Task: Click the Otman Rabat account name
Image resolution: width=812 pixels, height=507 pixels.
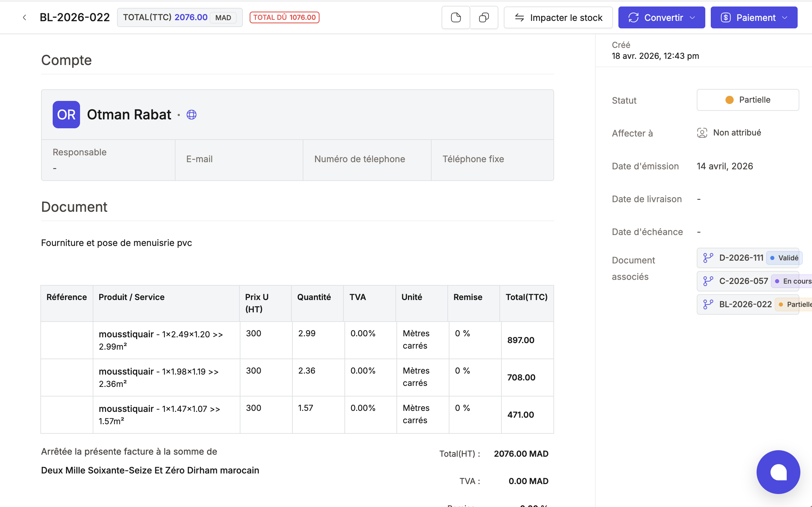Action: pyautogui.click(x=129, y=115)
